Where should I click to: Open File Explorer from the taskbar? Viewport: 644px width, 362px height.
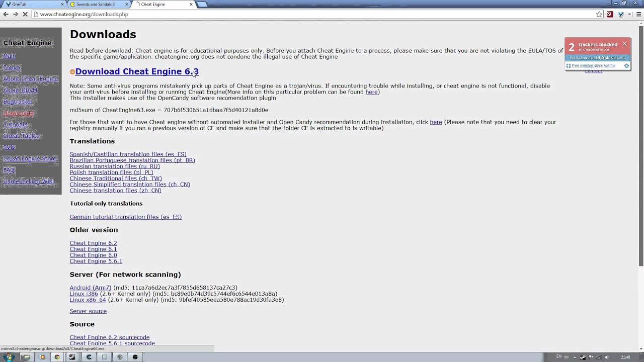coord(27,357)
